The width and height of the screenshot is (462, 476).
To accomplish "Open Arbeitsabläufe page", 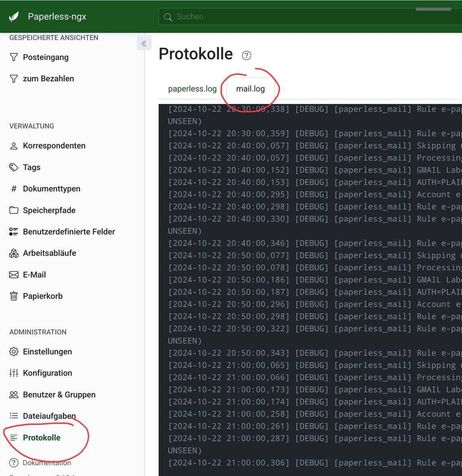I will pos(50,253).
